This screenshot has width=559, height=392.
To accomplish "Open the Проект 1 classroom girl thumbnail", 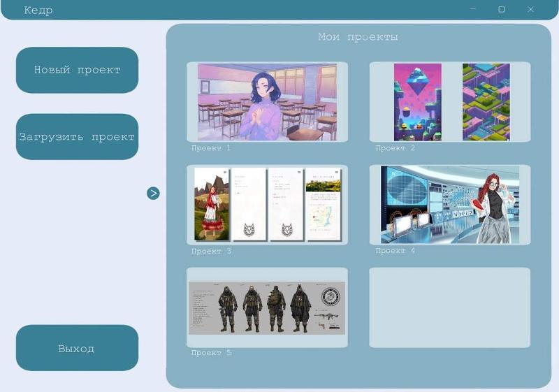I will tap(267, 102).
